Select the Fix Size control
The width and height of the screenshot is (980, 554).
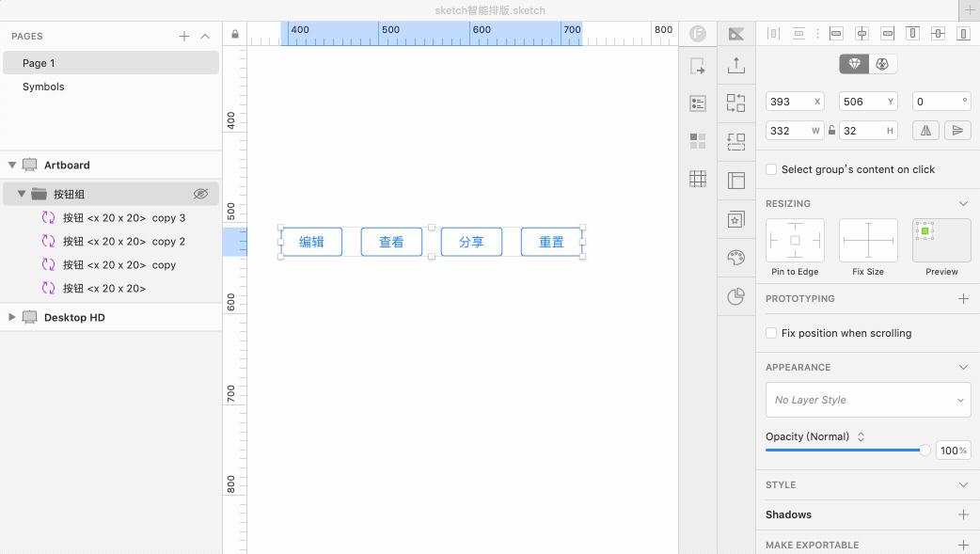tap(868, 241)
